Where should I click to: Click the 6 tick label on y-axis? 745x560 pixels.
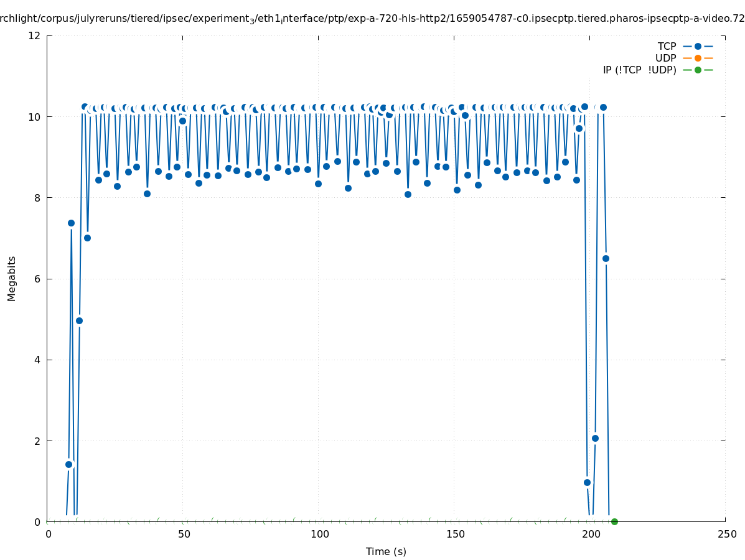[x=37, y=279]
